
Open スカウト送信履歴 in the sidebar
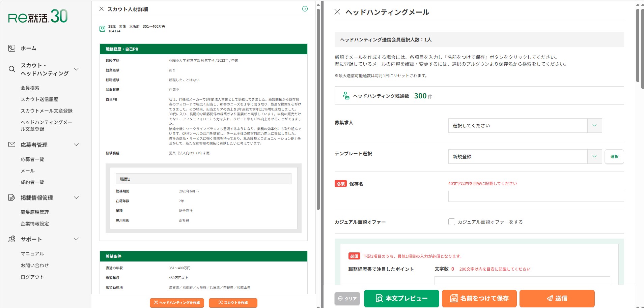pos(39,99)
